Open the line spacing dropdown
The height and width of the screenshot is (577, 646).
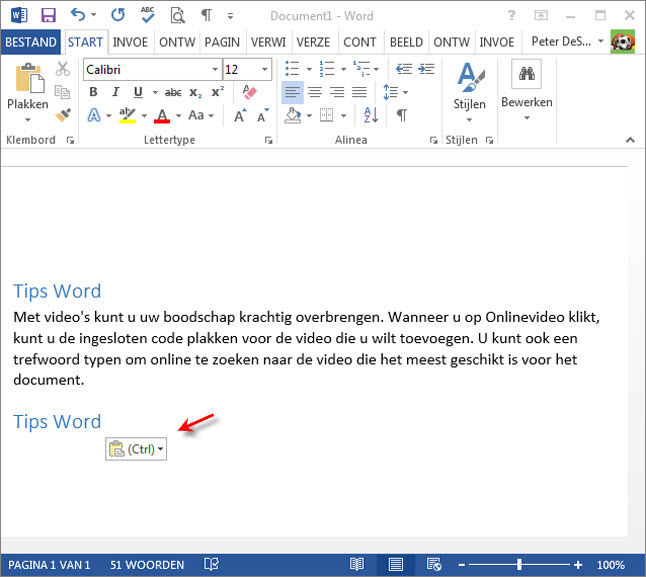(x=396, y=92)
